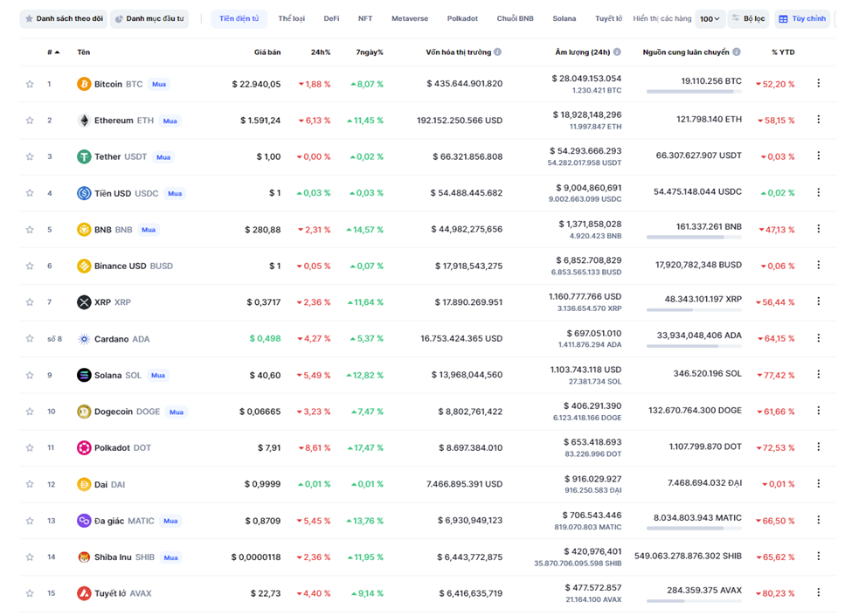
Task: Open the rows-per-page 100 dropdown
Action: (710, 19)
